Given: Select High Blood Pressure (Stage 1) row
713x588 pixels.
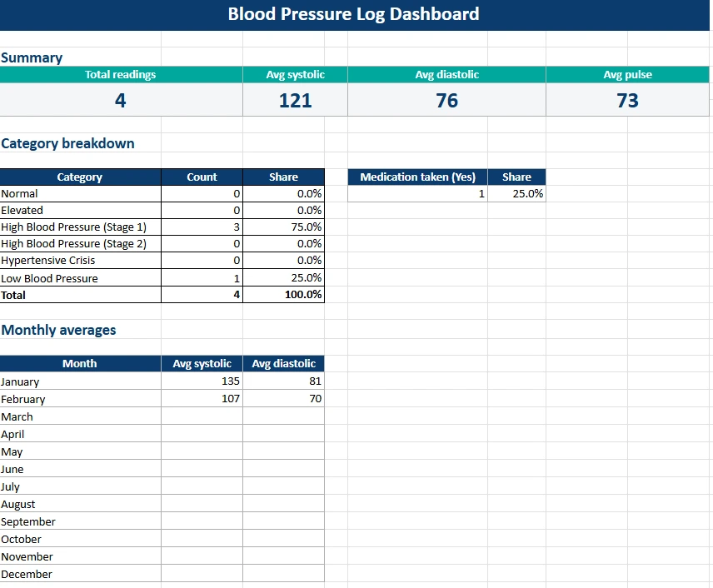Looking at the screenshot, I should (79, 227).
